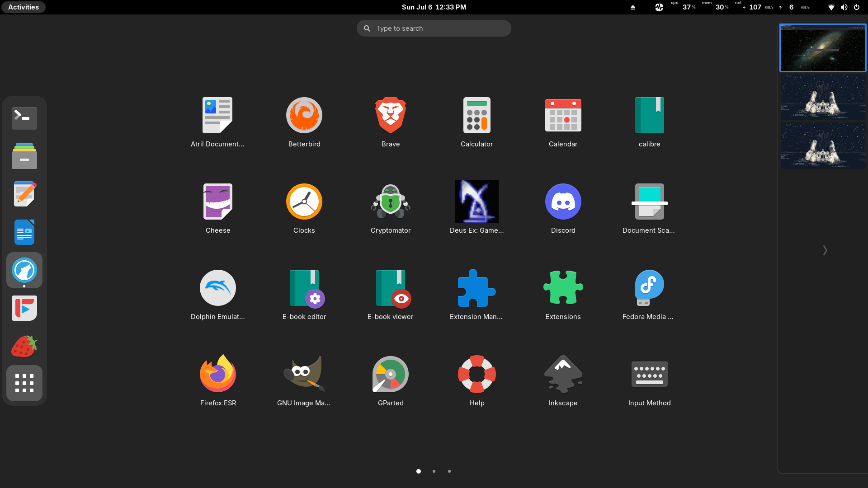Launch Inkscape
This screenshot has height=488, width=868.
563,381
